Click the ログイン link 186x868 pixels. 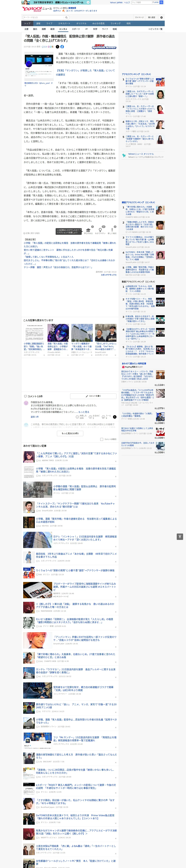57,11
